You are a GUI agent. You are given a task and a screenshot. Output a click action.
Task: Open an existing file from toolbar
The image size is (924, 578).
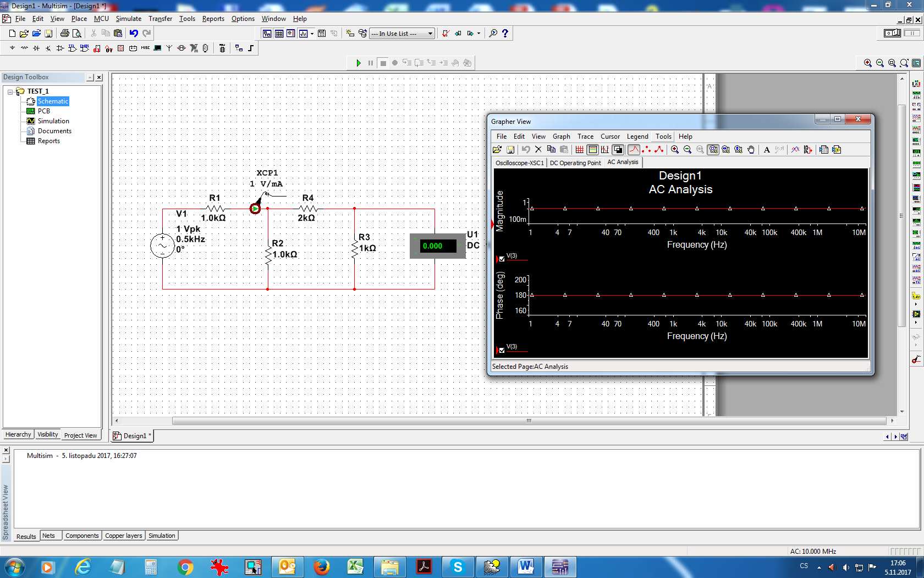(x=24, y=34)
